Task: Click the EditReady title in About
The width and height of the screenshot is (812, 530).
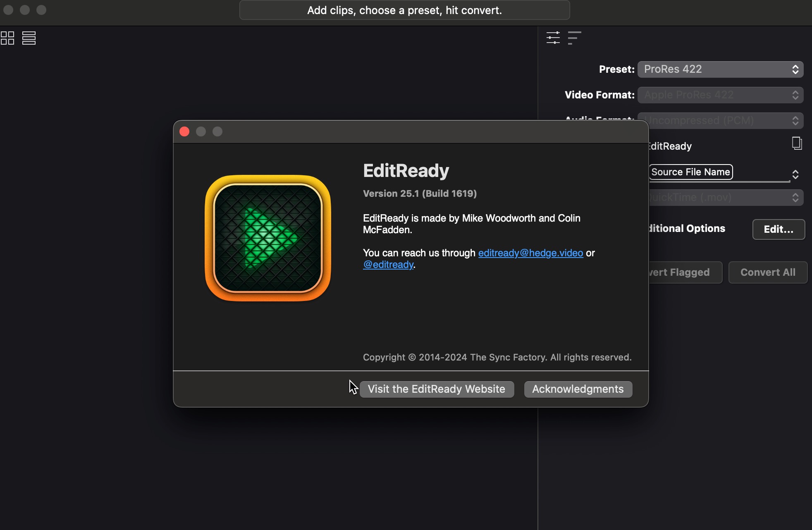Action: click(x=406, y=171)
